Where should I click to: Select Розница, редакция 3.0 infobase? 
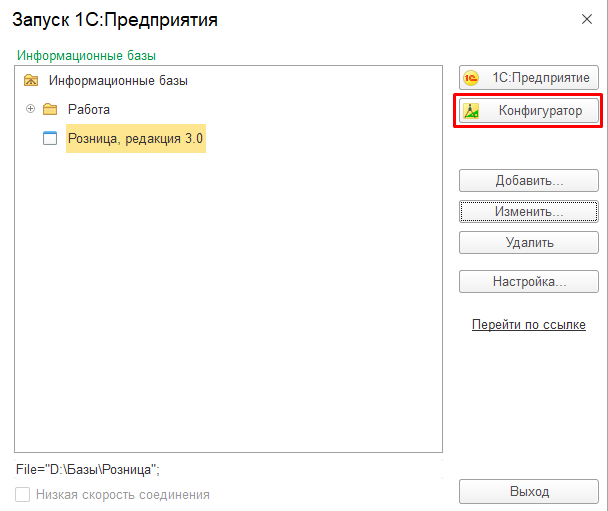[x=136, y=138]
